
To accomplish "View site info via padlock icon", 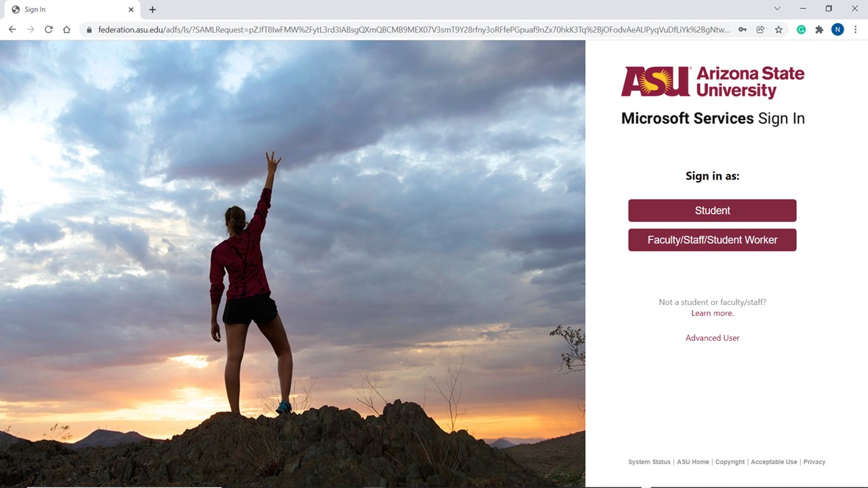I will [x=88, y=30].
